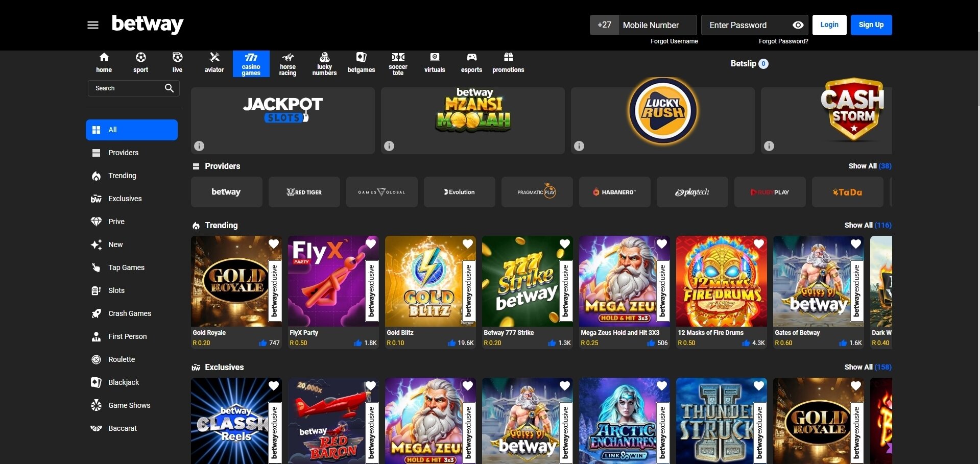The width and height of the screenshot is (980, 464).
Task: Filter by Pragmatic Play provider
Action: pyautogui.click(x=537, y=192)
